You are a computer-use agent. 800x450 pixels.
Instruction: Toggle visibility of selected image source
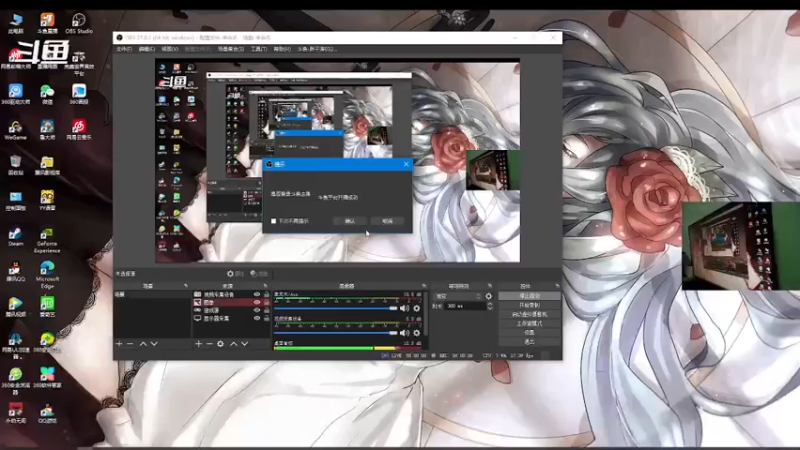pos(257,302)
